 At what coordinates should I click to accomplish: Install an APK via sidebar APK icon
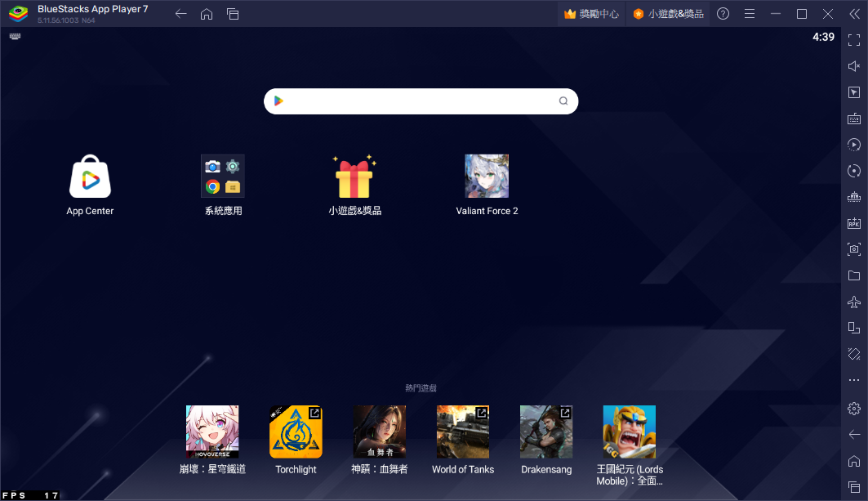(854, 223)
